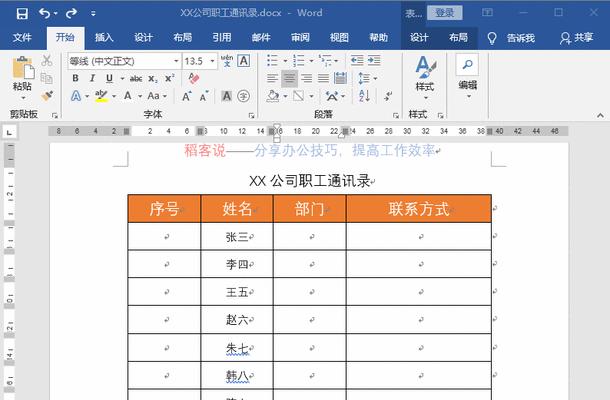This screenshot has width=610, height=400.
Task: Open the 帮助 ribbon tab
Action: pyautogui.click(x=379, y=37)
